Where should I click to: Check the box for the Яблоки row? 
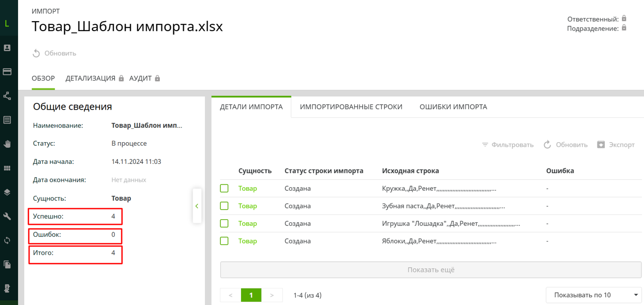(x=224, y=241)
